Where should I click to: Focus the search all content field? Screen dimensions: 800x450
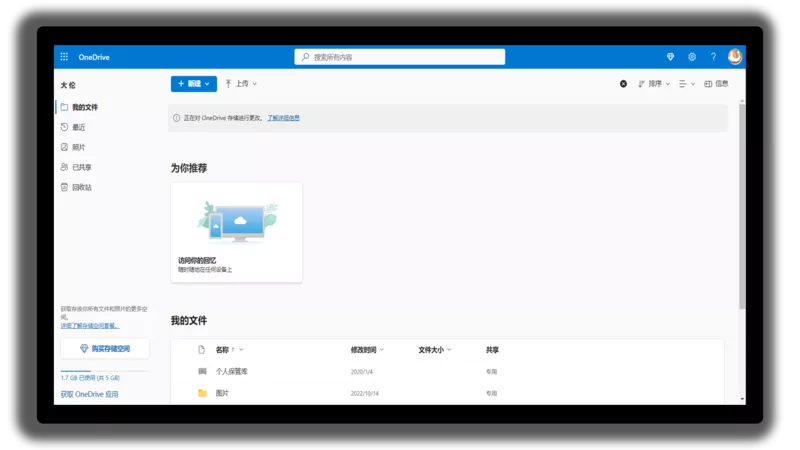(x=399, y=57)
